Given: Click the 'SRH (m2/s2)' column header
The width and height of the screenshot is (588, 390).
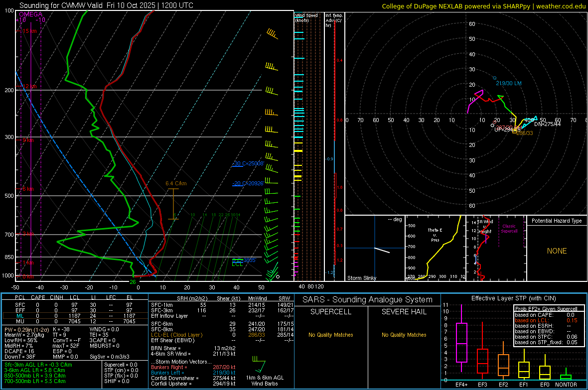Looking at the screenshot, I should click(192, 298).
